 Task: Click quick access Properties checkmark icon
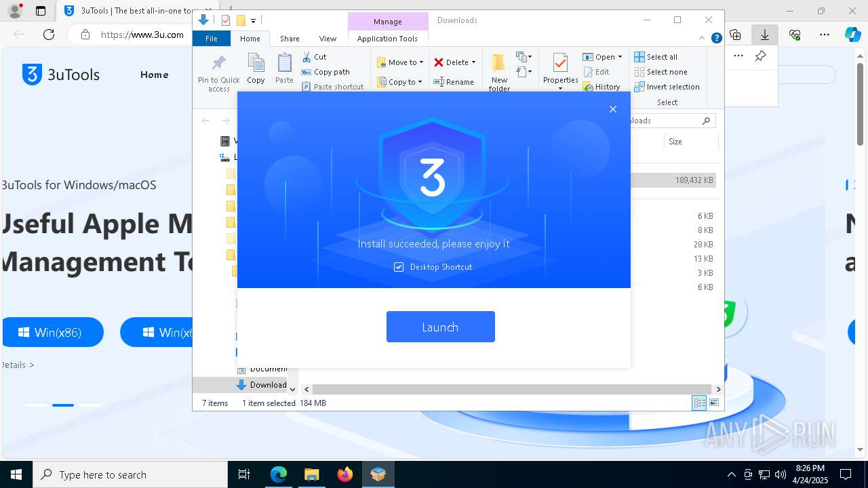pos(226,20)
